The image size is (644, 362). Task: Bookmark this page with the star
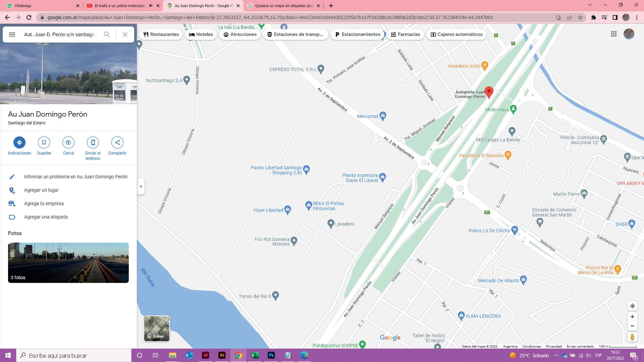coord(580,17)
